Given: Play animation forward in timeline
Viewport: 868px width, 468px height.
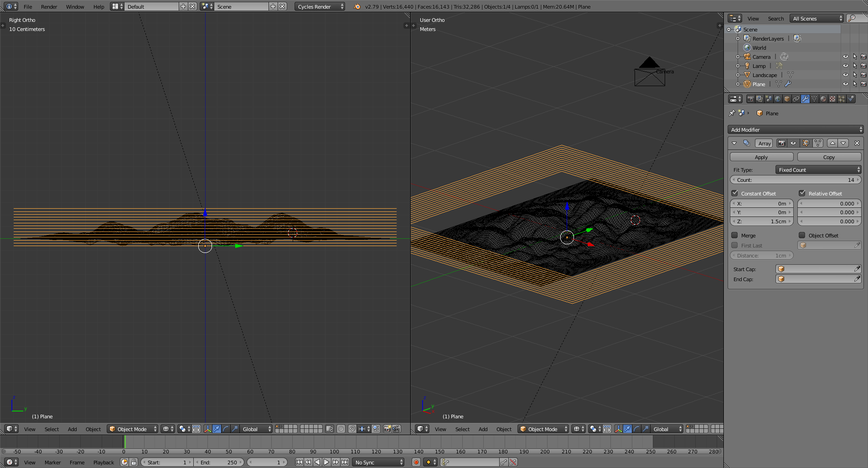Looking at the screenshot, I should 326,462.
